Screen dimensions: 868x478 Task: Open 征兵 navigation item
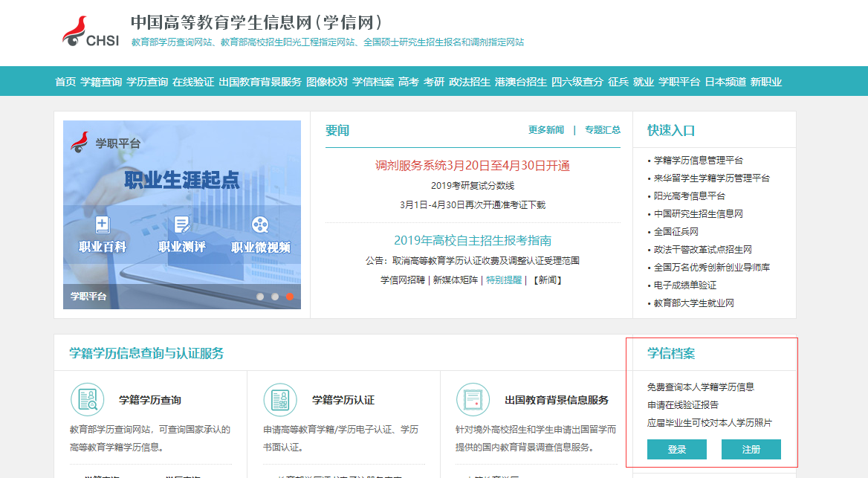(618, 82)
